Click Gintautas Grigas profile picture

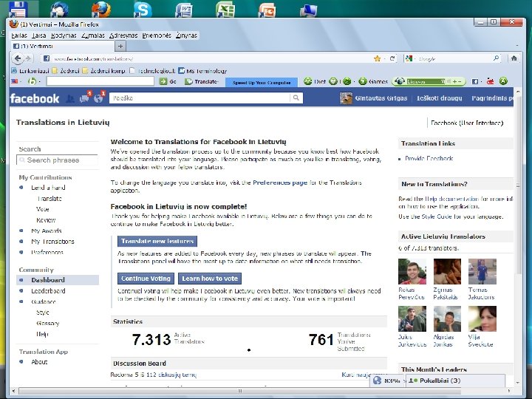(346, 98)
